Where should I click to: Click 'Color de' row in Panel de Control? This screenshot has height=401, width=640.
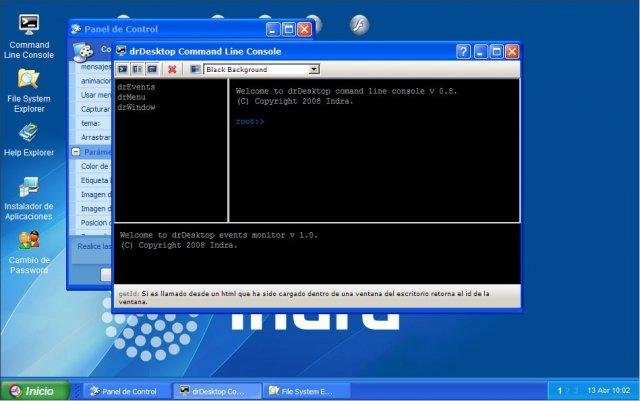click(94, 166)
